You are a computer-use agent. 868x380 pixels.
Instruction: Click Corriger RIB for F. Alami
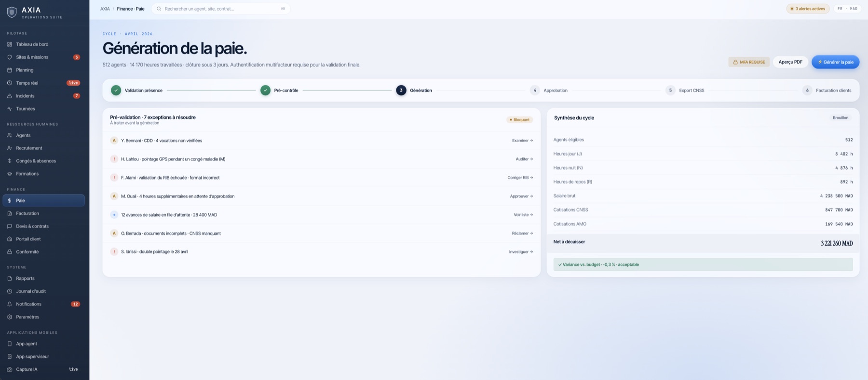[520, 178]
